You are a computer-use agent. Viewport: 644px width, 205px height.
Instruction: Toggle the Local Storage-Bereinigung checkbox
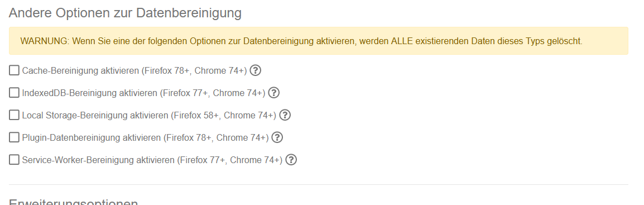14,115
